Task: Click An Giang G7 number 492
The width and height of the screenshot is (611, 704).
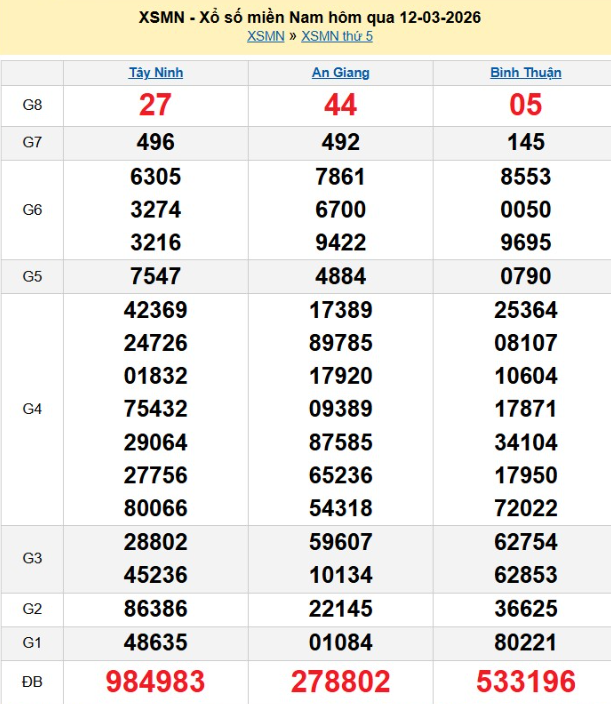Action: tap(341, 142)
